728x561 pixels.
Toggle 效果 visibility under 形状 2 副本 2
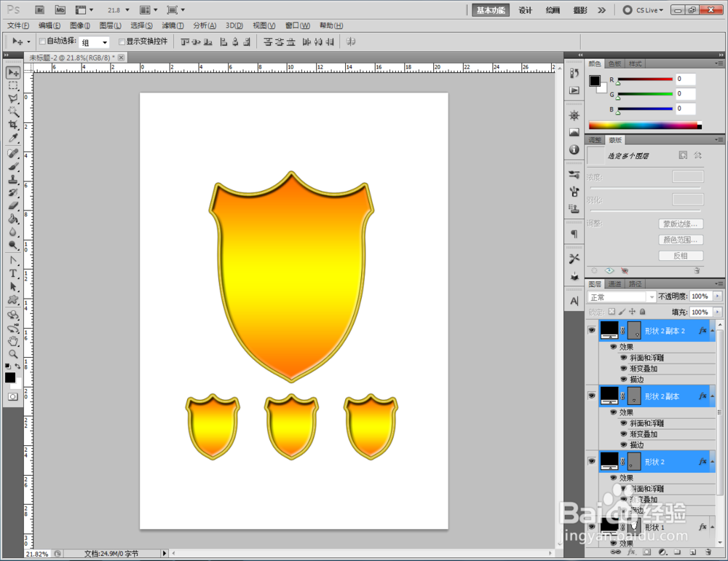point(613,347)
